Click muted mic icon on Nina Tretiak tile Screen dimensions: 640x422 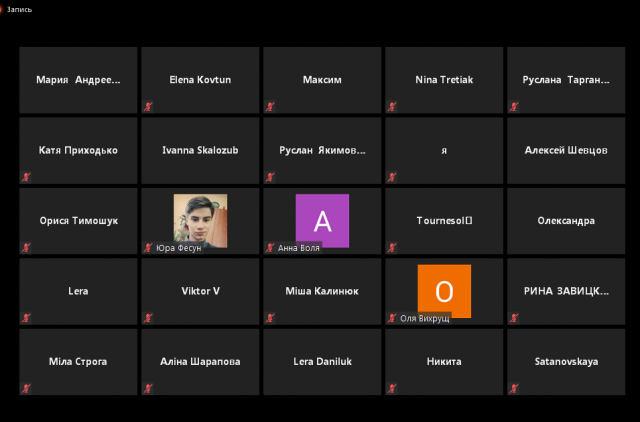pyautogui.click(x=392, y=107)
